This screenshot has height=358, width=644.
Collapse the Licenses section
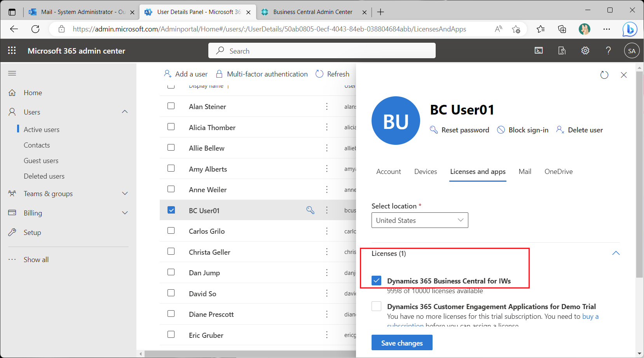coord(615,253)
